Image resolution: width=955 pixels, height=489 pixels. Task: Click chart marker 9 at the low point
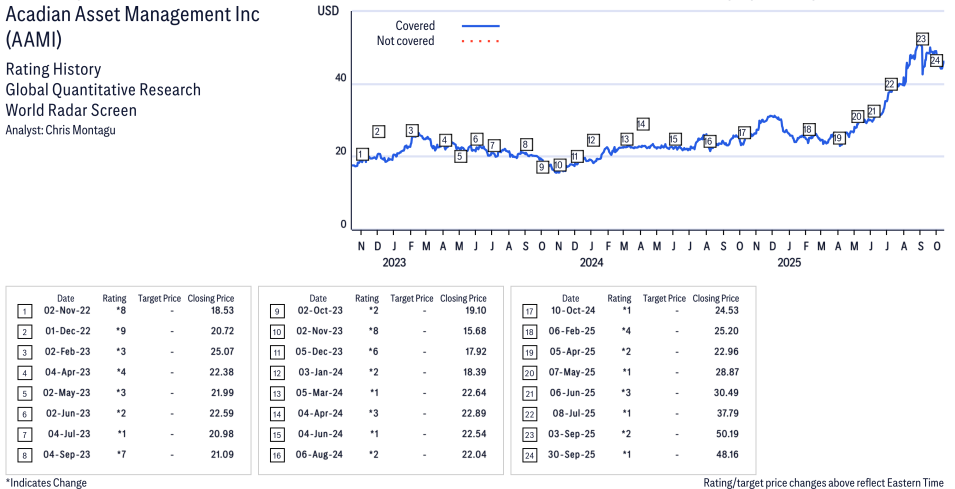pos(541,167)
